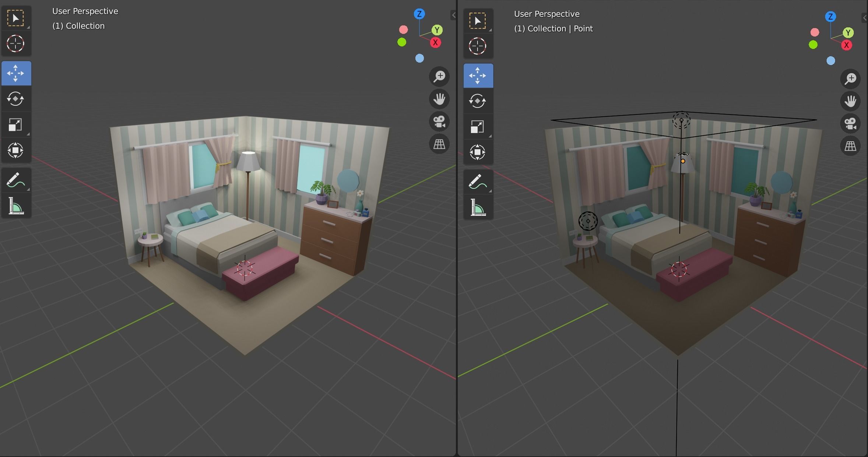
Task: Choose Scale tool in left viewport
Action: tap(15, 124)
